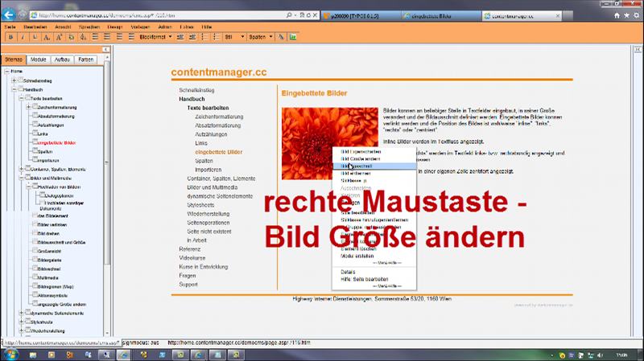Apply superscript text formatting
This screenshot has width=644, height=361.
click(59, 37)
